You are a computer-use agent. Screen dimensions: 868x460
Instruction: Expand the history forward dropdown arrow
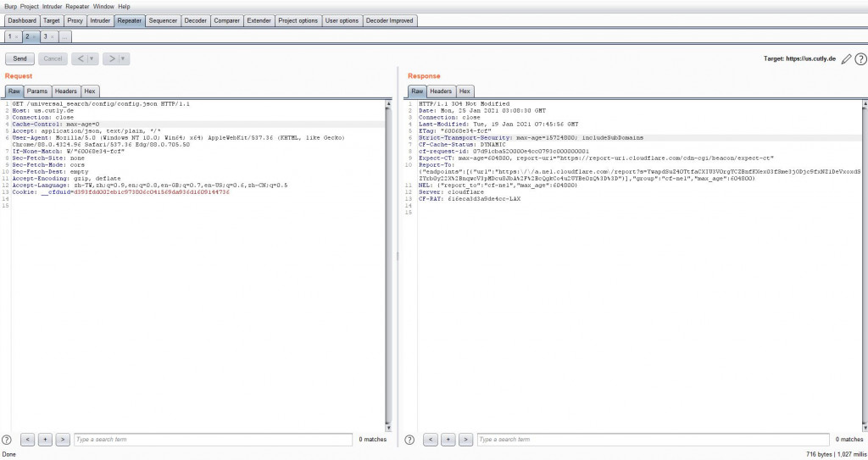pyautogui.click(x=123, y=58)
